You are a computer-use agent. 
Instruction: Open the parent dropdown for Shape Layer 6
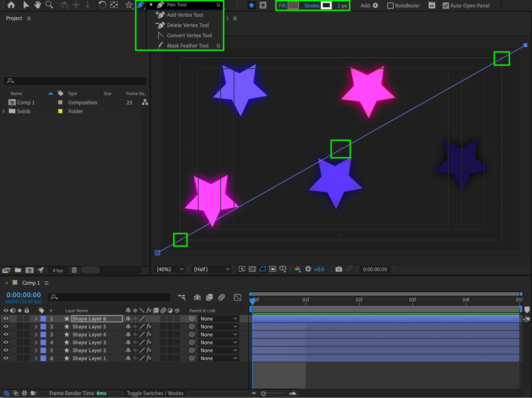click(x=218, y=319)
